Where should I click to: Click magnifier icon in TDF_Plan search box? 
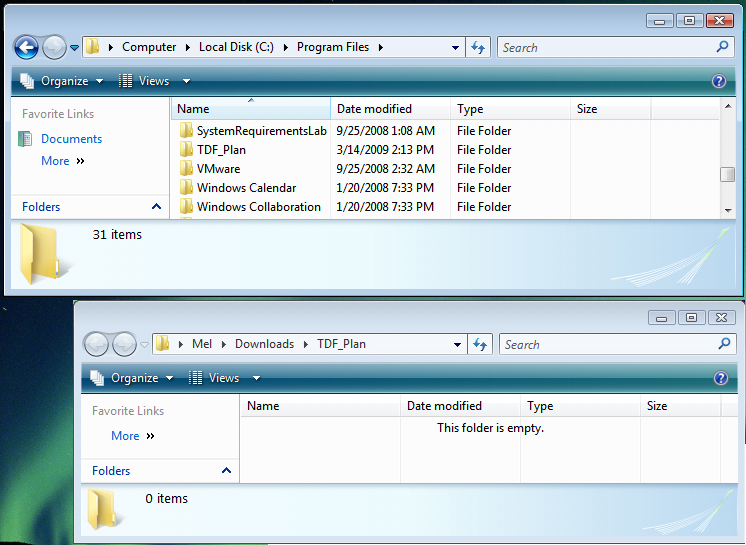coord(724,343)
